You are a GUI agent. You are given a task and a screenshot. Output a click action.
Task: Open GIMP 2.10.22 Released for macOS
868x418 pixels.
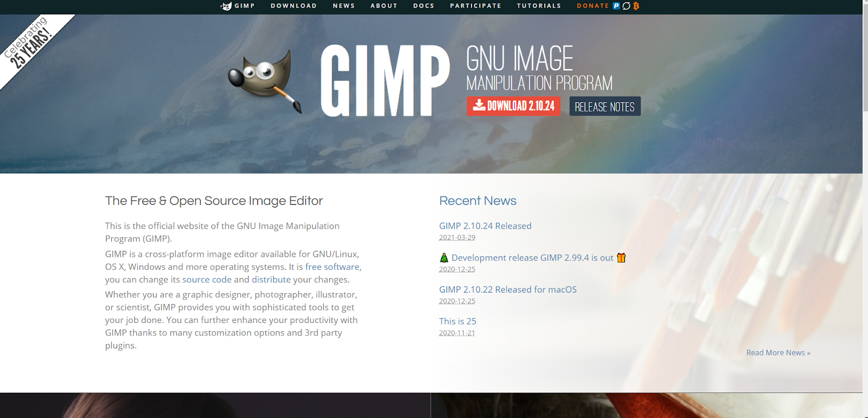508,289
